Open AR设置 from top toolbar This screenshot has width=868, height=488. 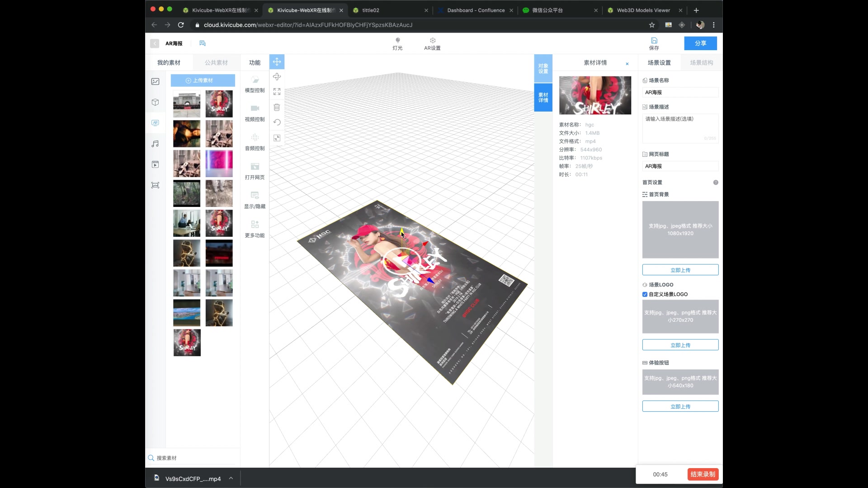[x=432, y=43]
